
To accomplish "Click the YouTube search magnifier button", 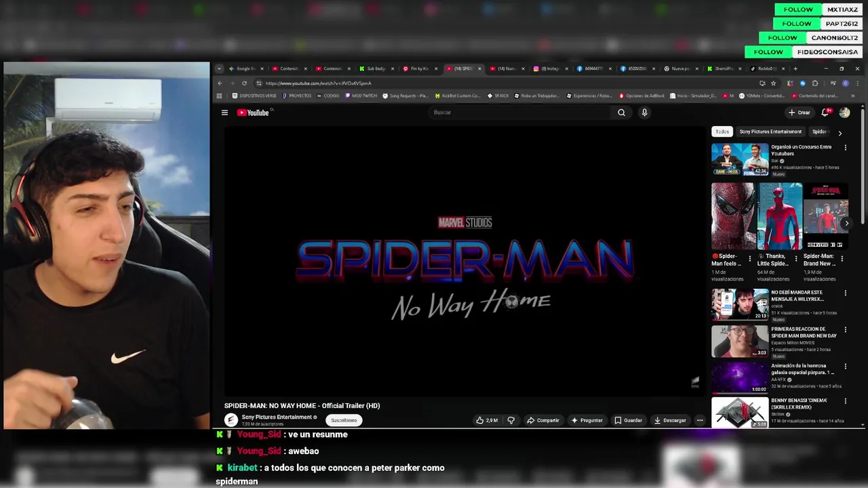I will click(x=621, y=113).
